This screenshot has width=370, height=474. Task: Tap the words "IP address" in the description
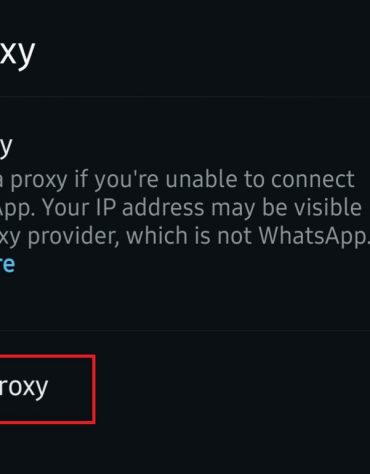pos(150,208)
